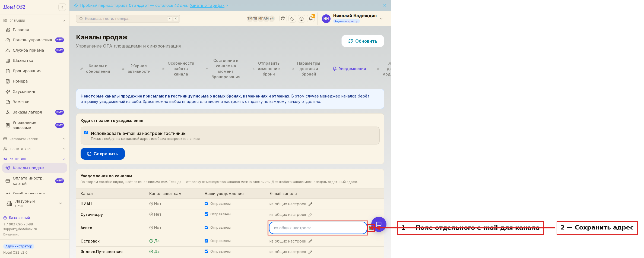Show the +4 more online users
This screenshot has width=644, height=258.
pos(272,19)
